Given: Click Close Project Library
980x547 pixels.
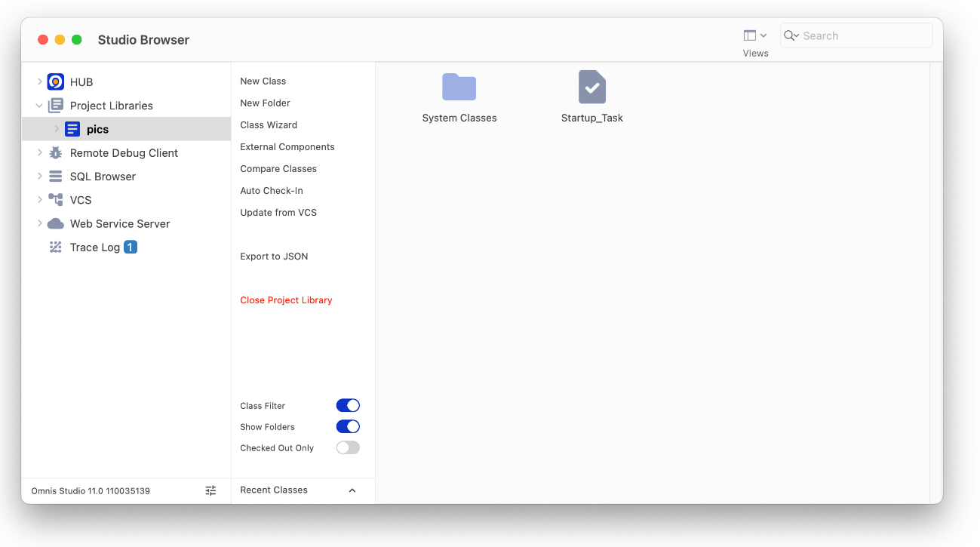Looking at the screenshot, I should [286, 300].
